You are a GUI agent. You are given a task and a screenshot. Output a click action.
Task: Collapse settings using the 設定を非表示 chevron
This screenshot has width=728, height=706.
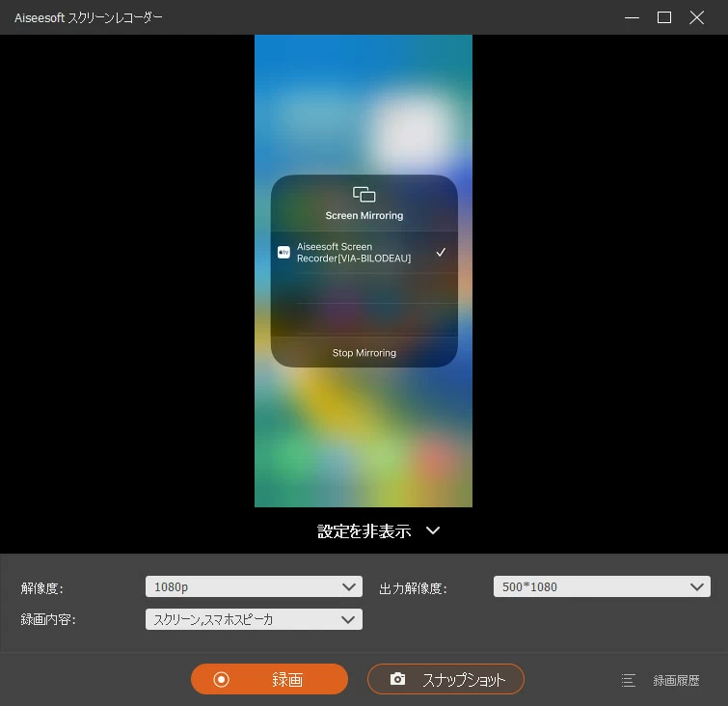433,530
